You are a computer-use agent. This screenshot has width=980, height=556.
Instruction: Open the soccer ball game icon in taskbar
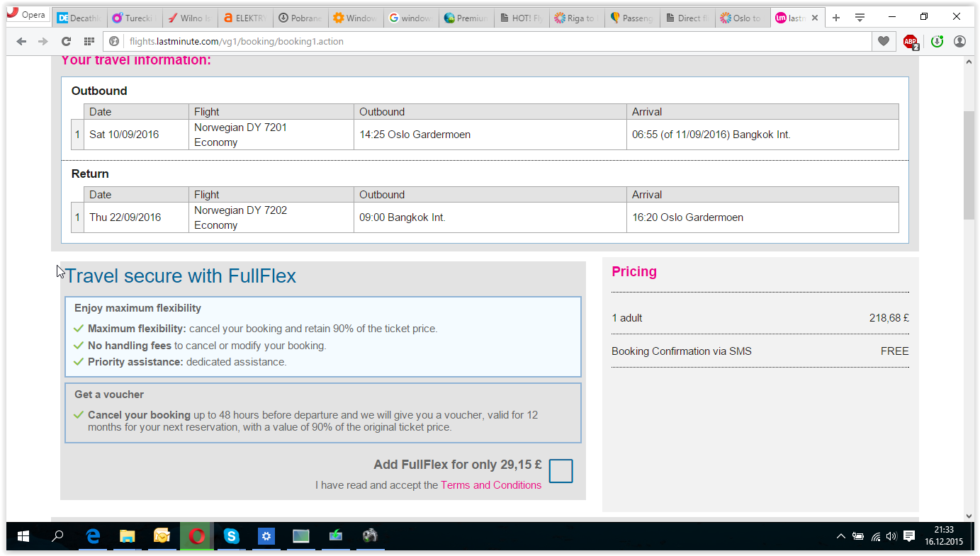click(370, 536)
